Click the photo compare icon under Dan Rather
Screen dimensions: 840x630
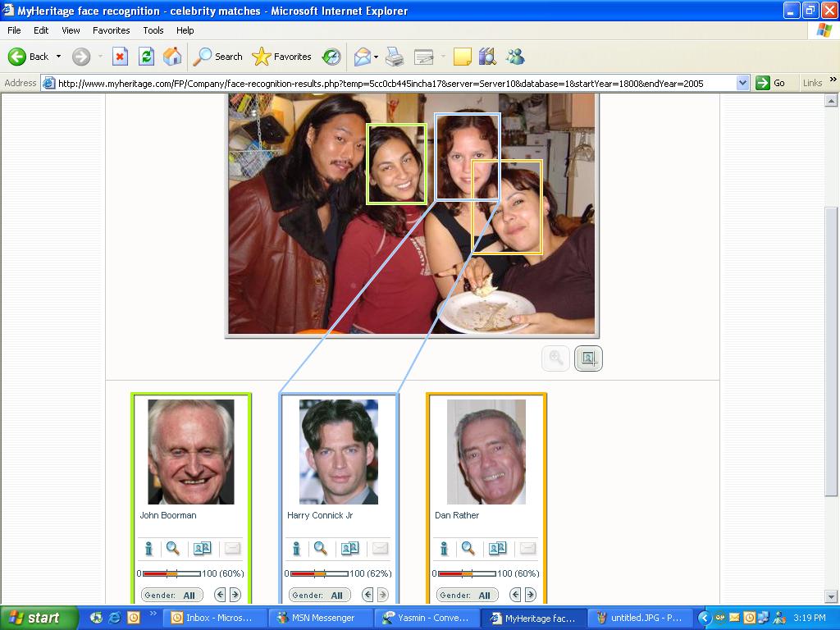click(x=497, y=549)
